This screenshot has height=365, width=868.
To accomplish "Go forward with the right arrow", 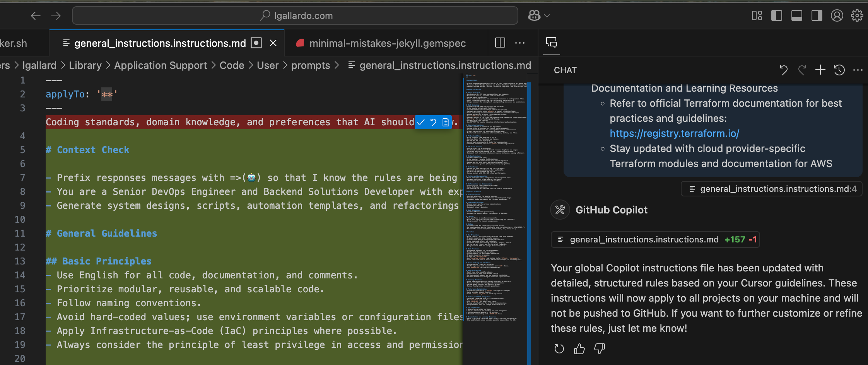I will pos(56,16).
